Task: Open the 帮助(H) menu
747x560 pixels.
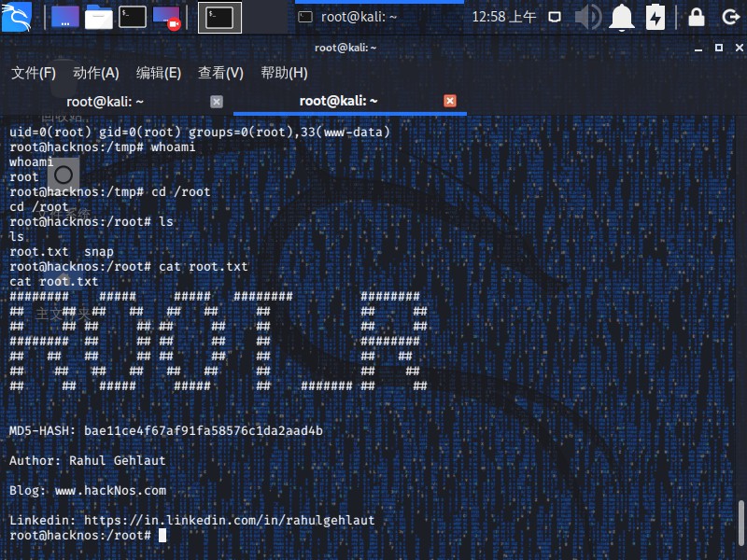Action: (x=284, y=73)
